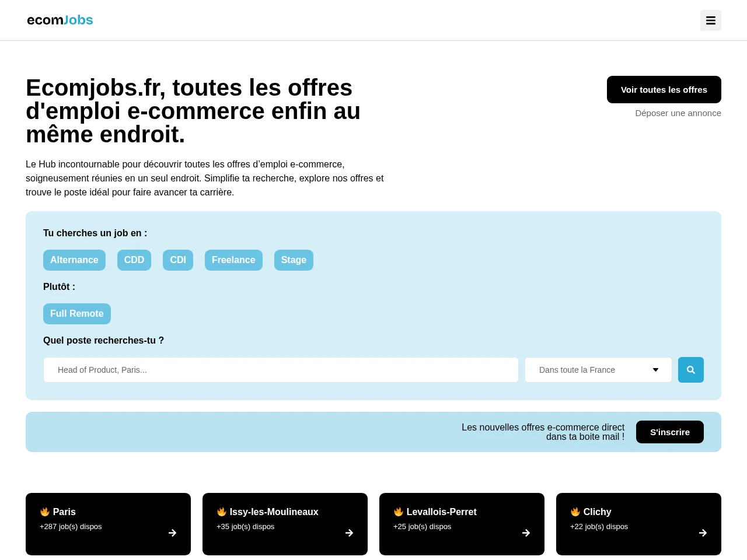
Task: Open the Issy-les-Moulineaux city name link
Action: coord(274,512)
